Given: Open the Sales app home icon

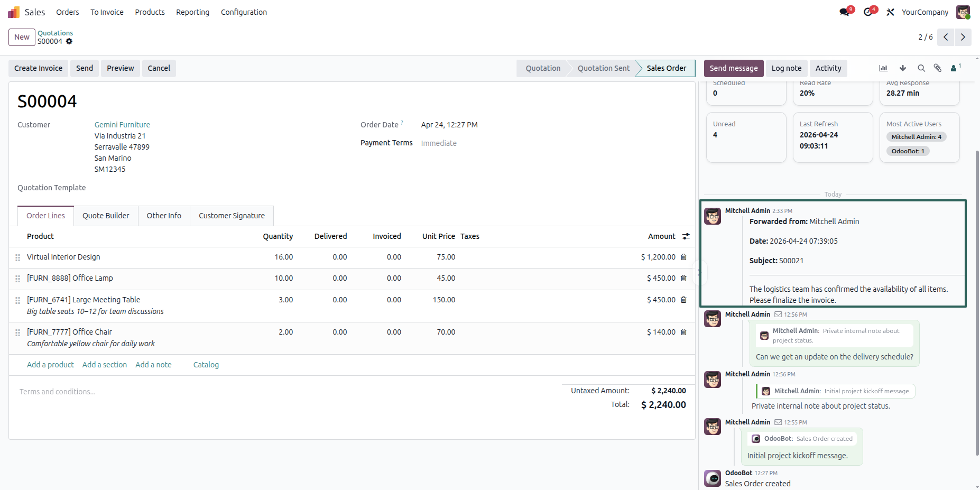Looking at the screenshot, I should tap(14, 12).
